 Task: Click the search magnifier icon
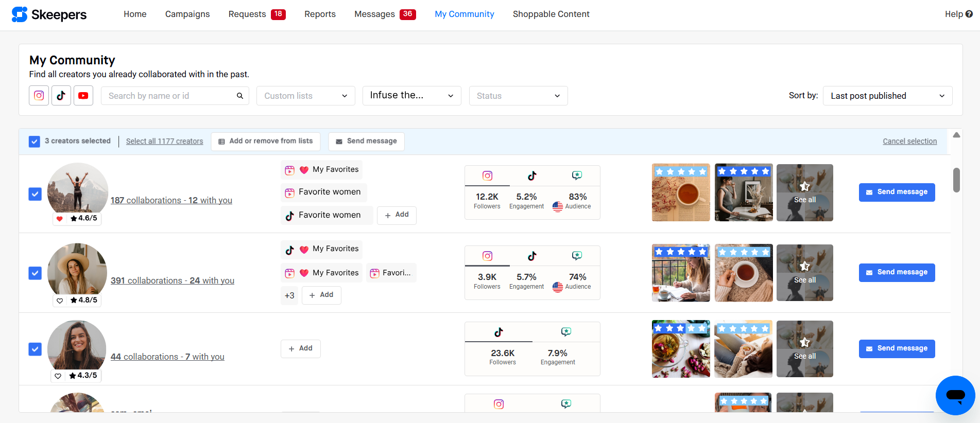240,96
